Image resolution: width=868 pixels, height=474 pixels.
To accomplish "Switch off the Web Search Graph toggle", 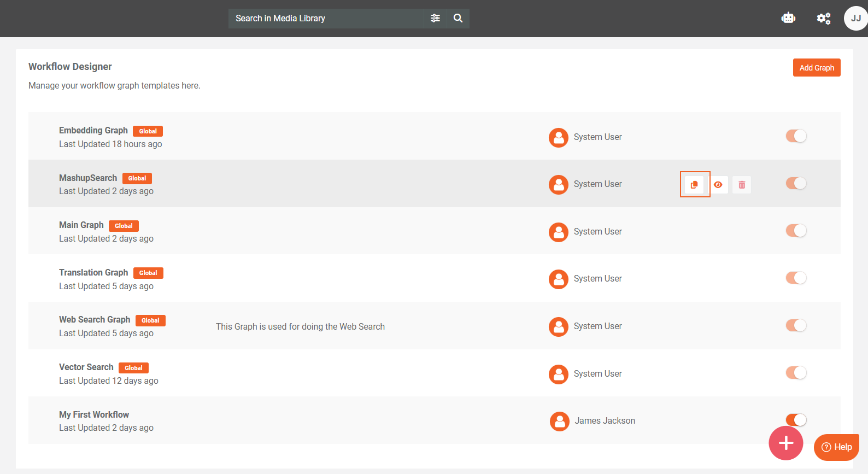I will 796,326.
